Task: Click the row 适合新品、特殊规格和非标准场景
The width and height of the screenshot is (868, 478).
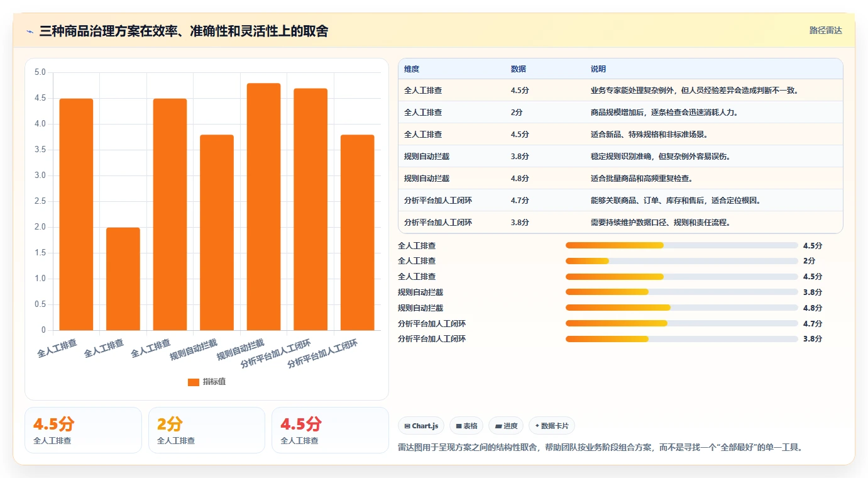Action: coord(620,134)
